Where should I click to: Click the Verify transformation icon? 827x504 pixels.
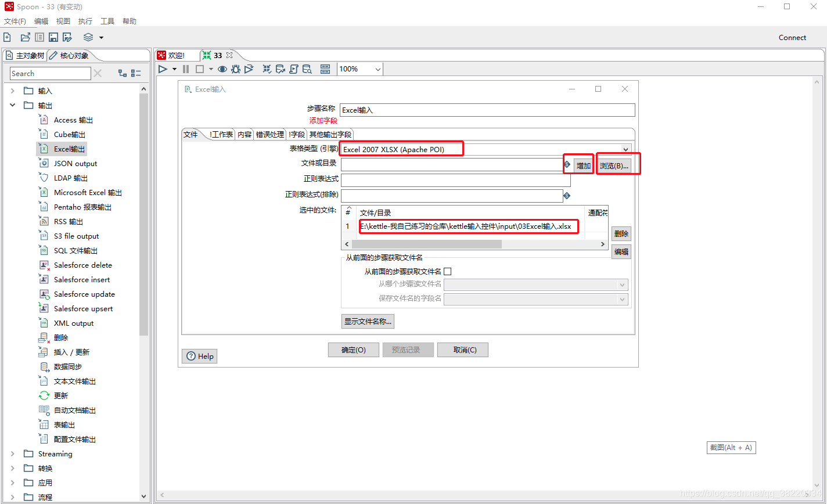(x=267, y=69)
